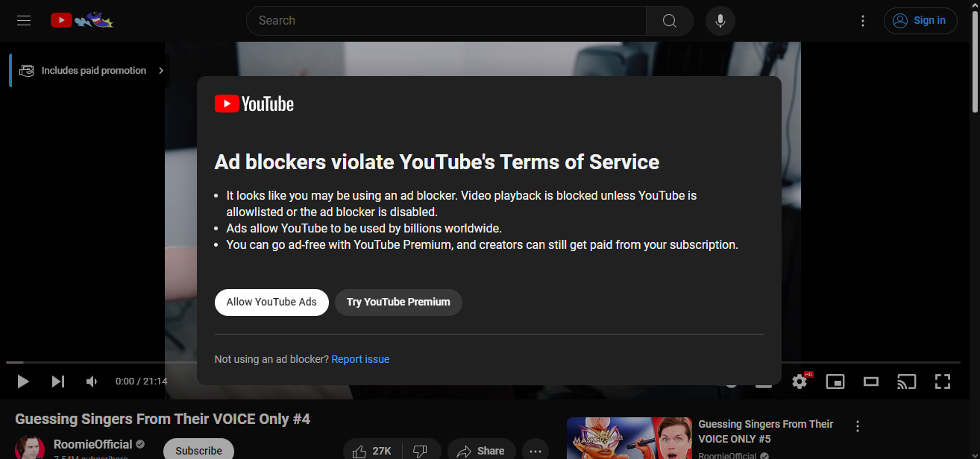Switch to theater mode
Image resolution: width=980 pixels, height=459 pixels.
871,382
